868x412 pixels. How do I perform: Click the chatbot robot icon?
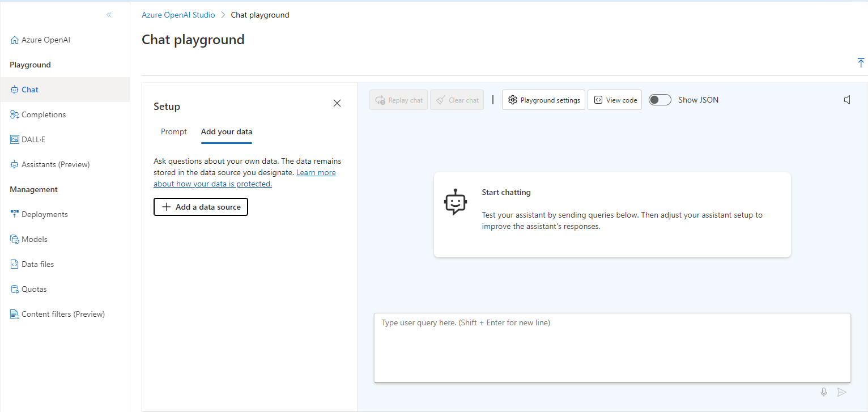(x=456, y=202)
